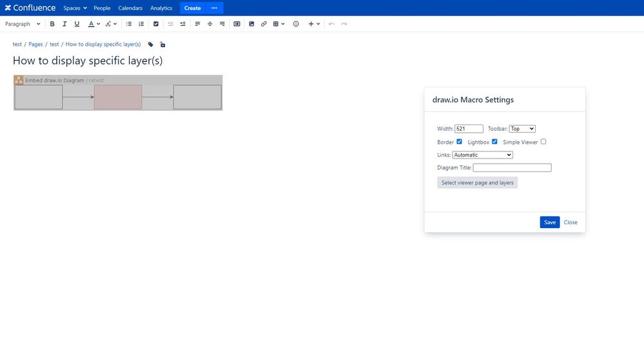The width and height of the screenshot is (644, 350).
Task: Insert files and images icon
Action: [252, 24]
